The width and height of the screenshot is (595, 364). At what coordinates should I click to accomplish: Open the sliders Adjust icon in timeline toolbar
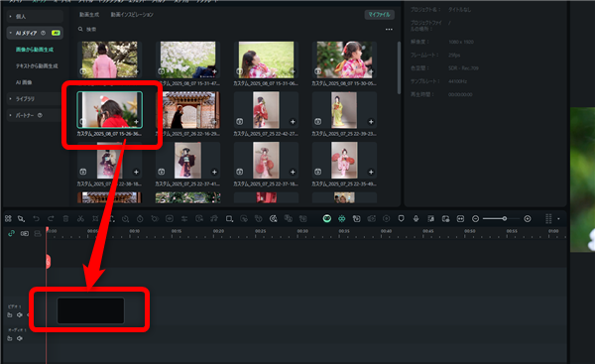184,218
